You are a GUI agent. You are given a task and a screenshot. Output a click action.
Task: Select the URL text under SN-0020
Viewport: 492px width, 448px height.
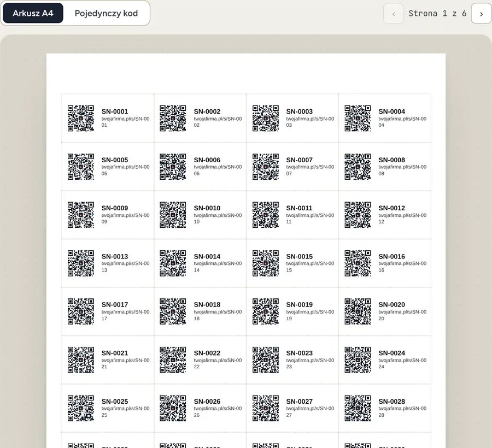(402, 315)
